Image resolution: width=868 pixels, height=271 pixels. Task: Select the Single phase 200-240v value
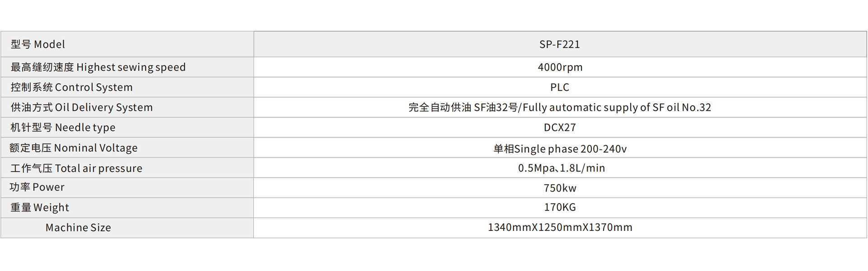pyautogui.click(x=560, y=149)
